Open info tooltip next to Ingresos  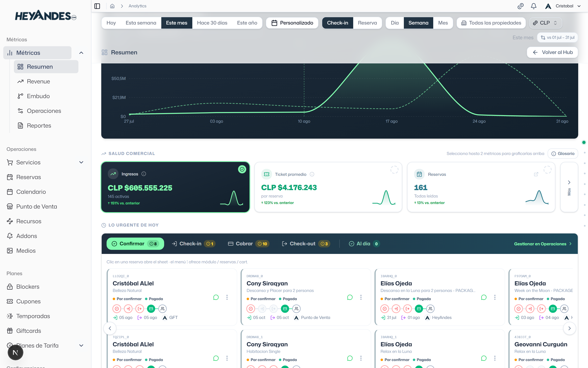tap(144, 174)
